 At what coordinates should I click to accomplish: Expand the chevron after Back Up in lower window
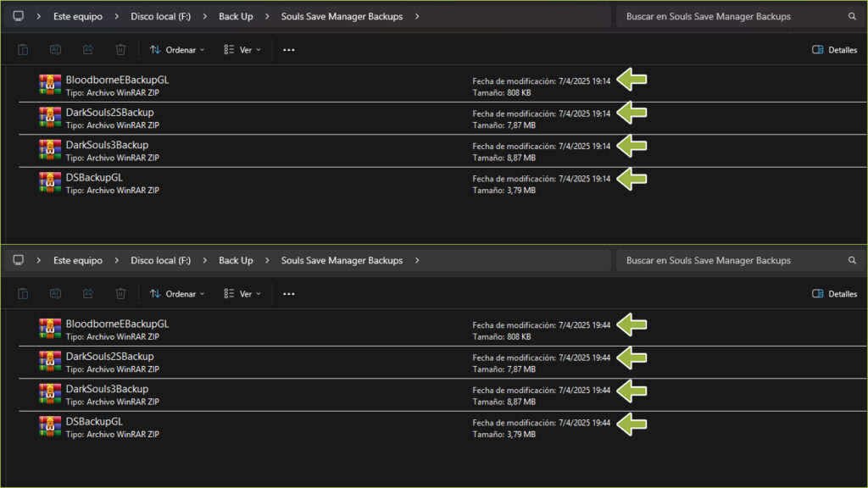click(267, 261)
